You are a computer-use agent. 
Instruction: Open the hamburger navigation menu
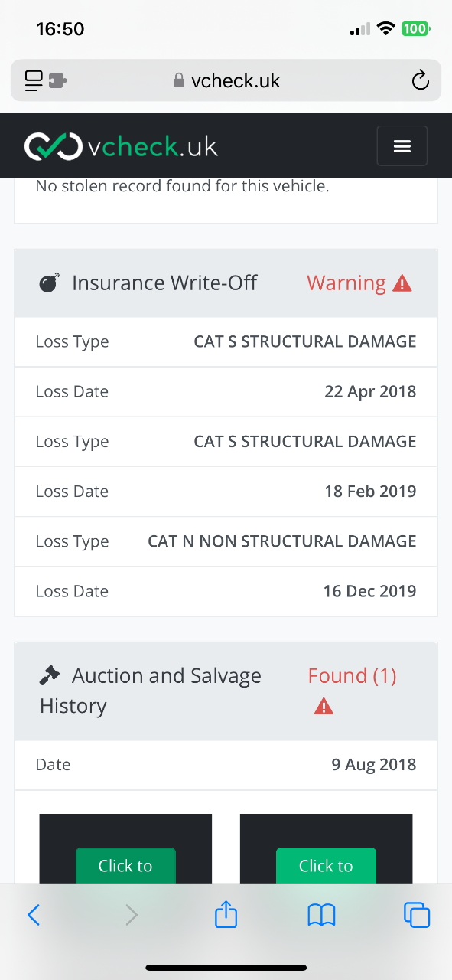[402, 145]
